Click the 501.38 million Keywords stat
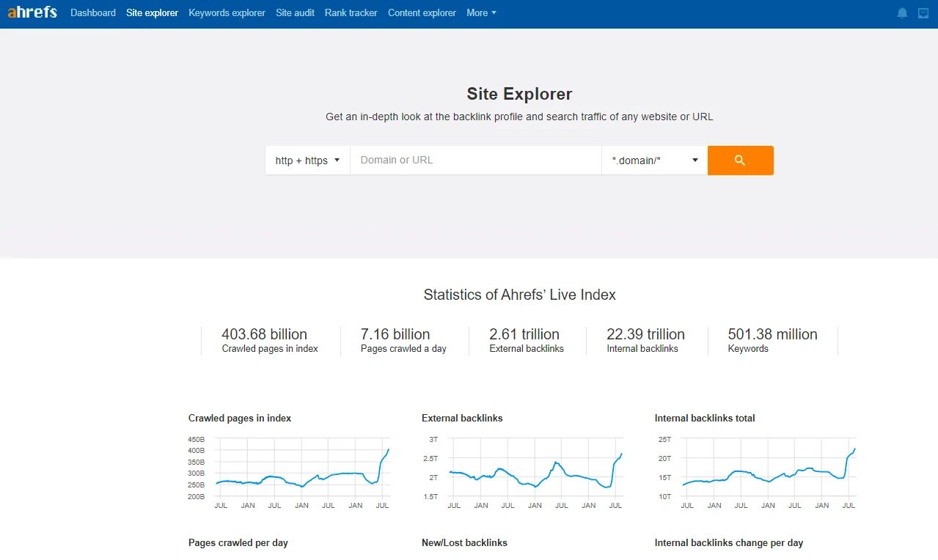Image resolution: width=938 pixels, height=560 pixels. pyautogui.click(x=772, y=339)
